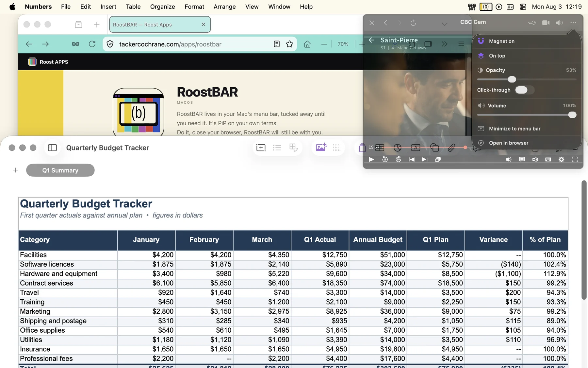Screen dimensions: 588x368
Task: Click the key icon in CBC Gem title bar
Action: (x=532, y=23)
